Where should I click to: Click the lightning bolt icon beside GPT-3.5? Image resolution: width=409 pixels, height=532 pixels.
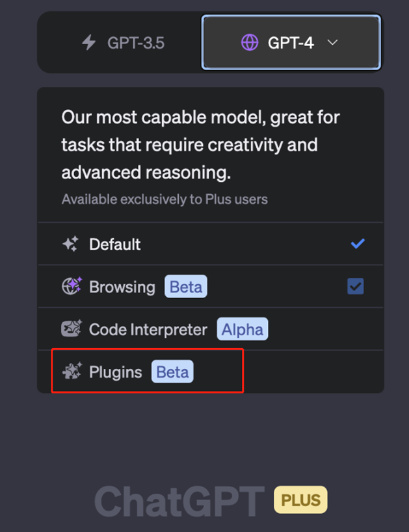tap(89, 43)
